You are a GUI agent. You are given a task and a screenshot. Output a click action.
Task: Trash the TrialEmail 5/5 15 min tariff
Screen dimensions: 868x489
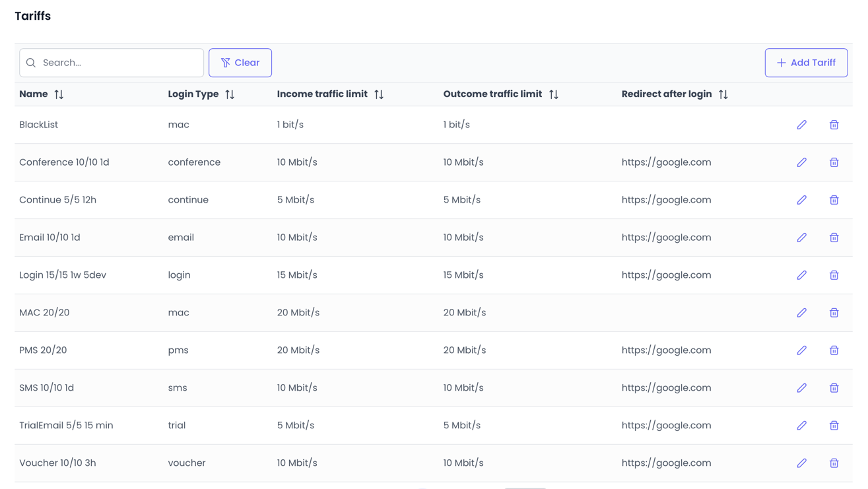tap(834, 426)
